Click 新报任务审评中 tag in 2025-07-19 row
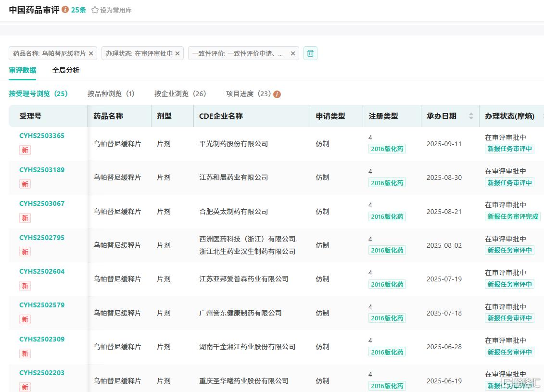544x392 pixels. tap(510, 284)
